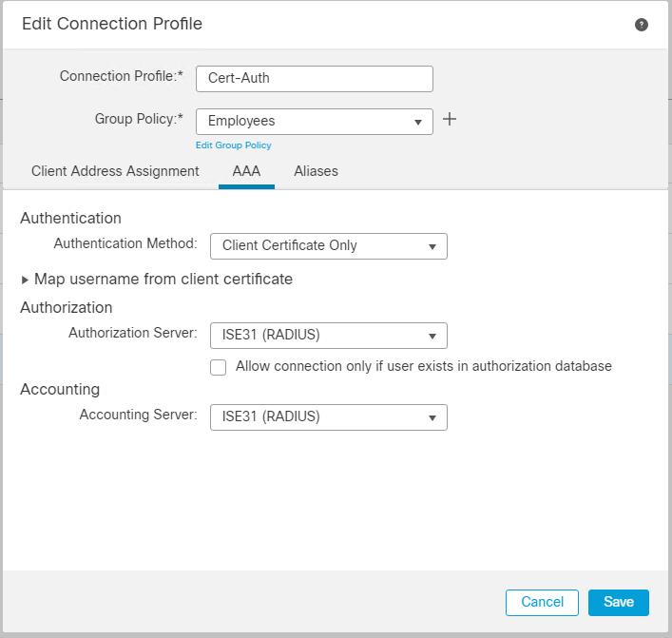Click the Connection Profile name field
672x638 pixels.
(x=314, y=78)
